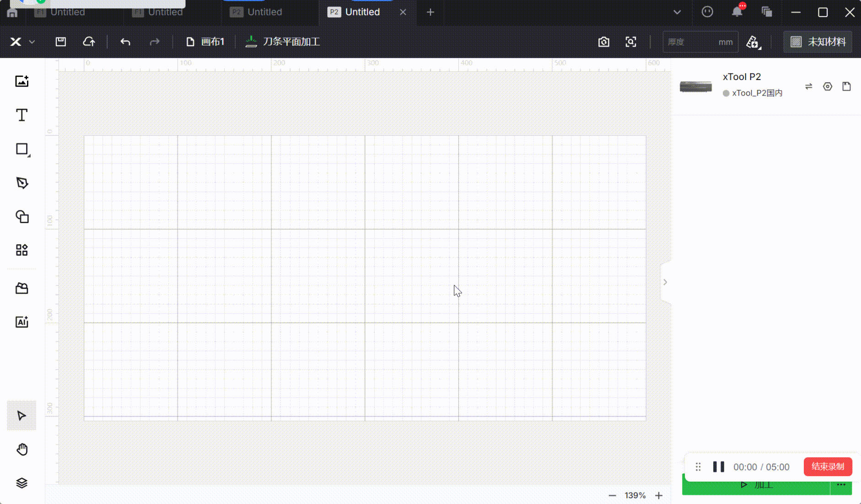The height and width of the screenshot is (504, 861).
Task: Switch to the active P2 Untitled tab
Action: click(x=362, y=12)
